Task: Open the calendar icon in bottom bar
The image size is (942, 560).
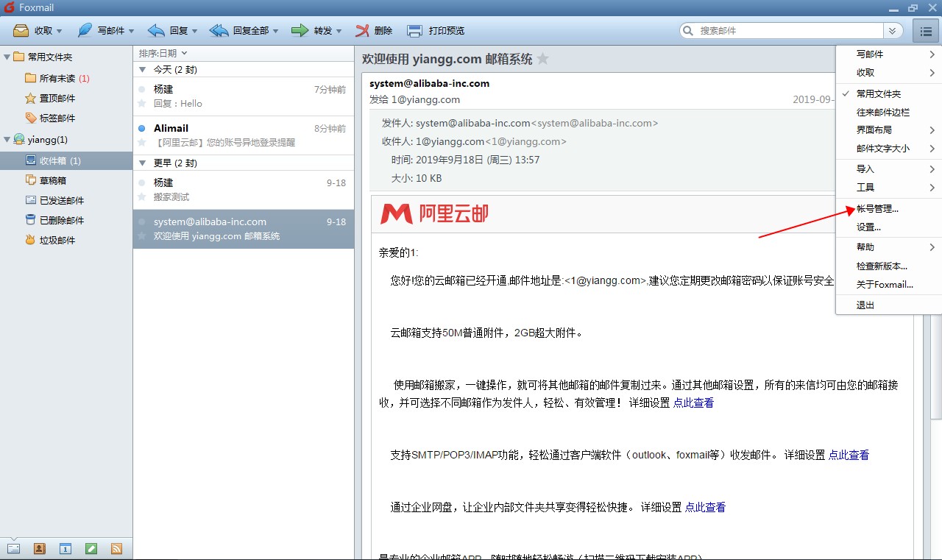Action: point(65,548)
